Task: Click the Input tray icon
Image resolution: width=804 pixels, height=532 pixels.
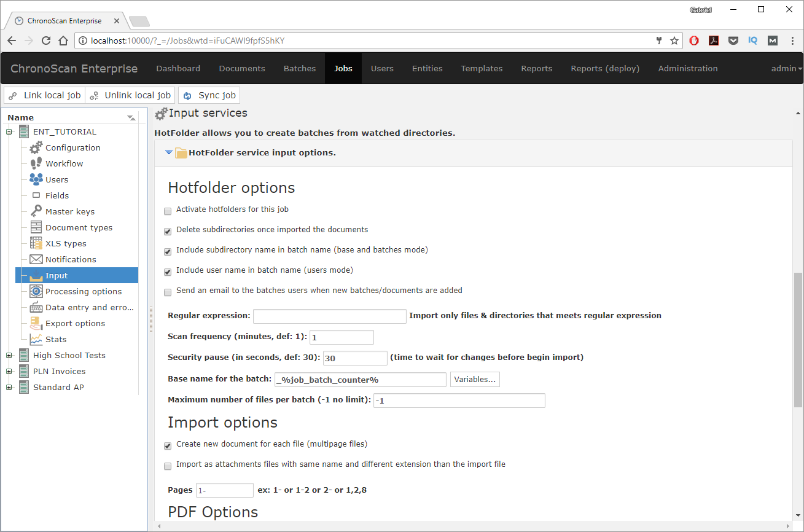Action: point(36,275)
